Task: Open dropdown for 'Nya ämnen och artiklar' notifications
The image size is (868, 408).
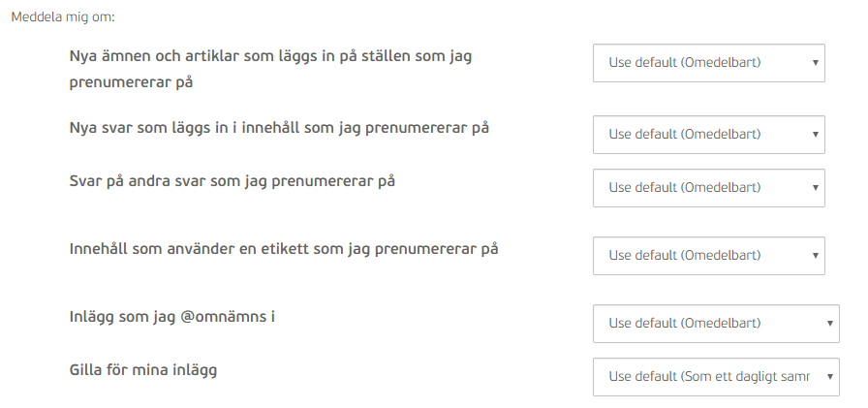Action: pyautogui.click(x=708, y=63)
